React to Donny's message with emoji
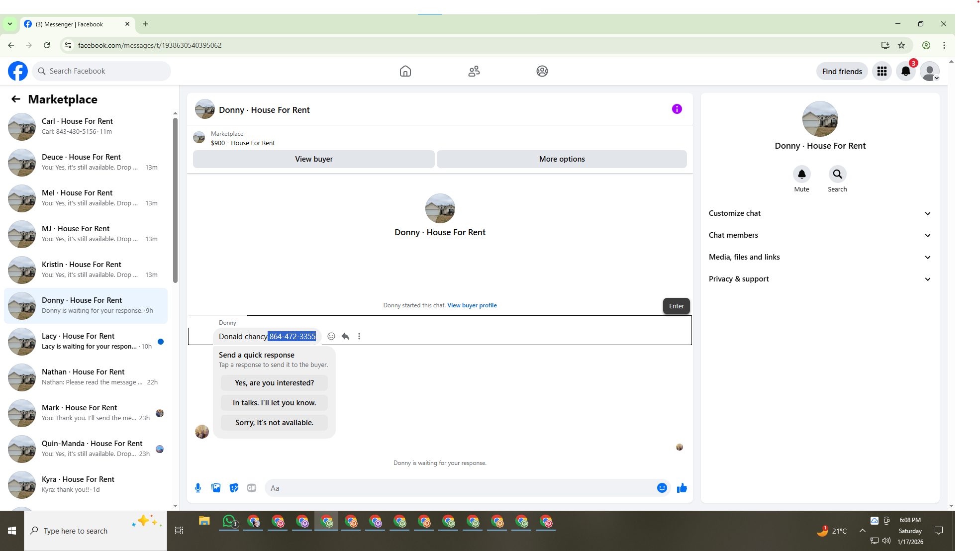 click(x=331, y=336)
